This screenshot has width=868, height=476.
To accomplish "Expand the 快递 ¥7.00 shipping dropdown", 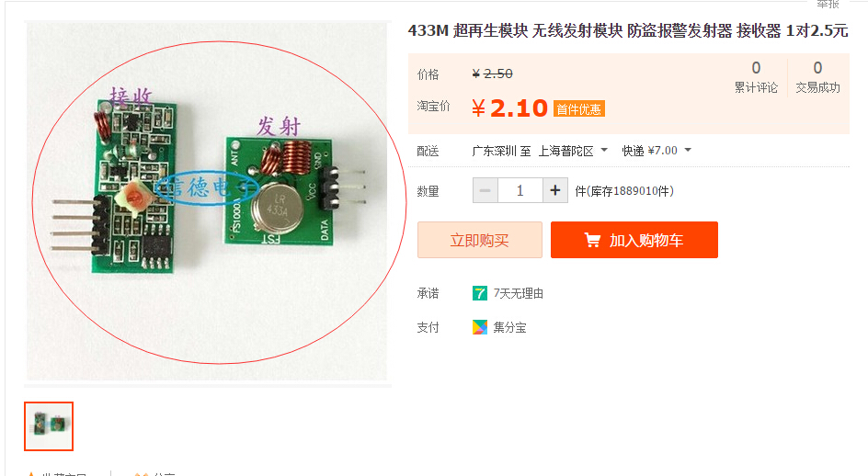I will point(657,151).
